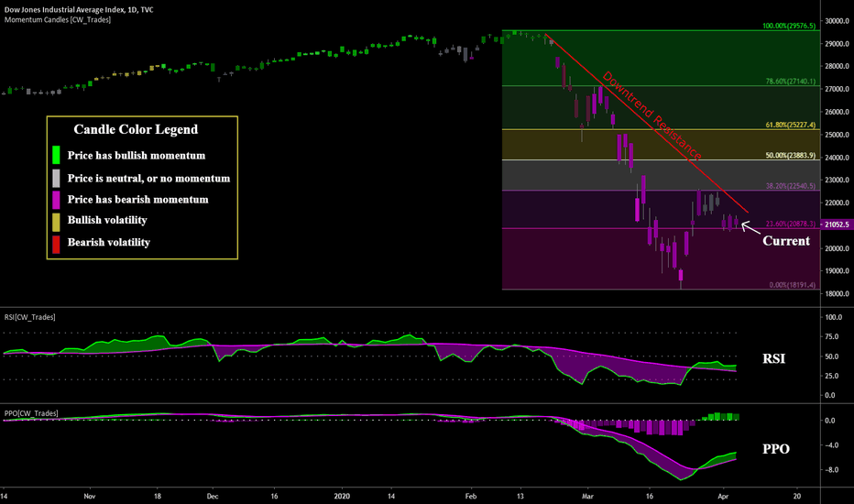Click 18 on the time axis

pyautogui.click(x=158, y=497)
